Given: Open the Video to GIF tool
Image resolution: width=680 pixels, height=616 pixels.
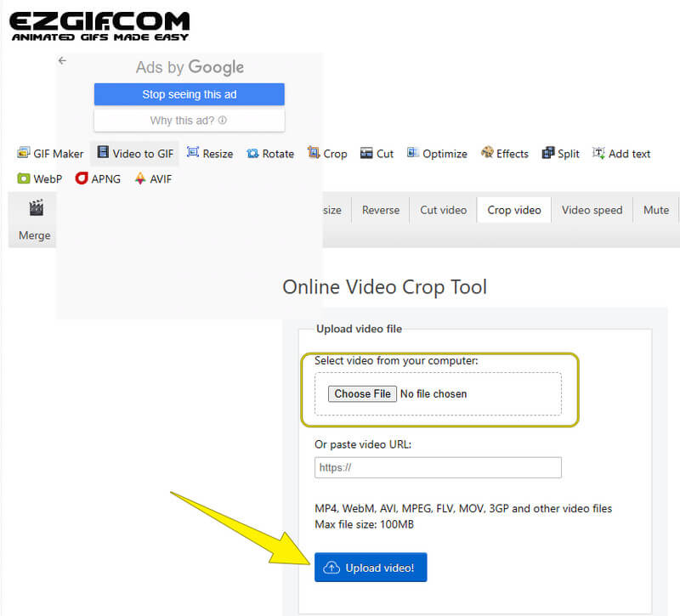Looking at the screenshot, I should click(135, 154).
